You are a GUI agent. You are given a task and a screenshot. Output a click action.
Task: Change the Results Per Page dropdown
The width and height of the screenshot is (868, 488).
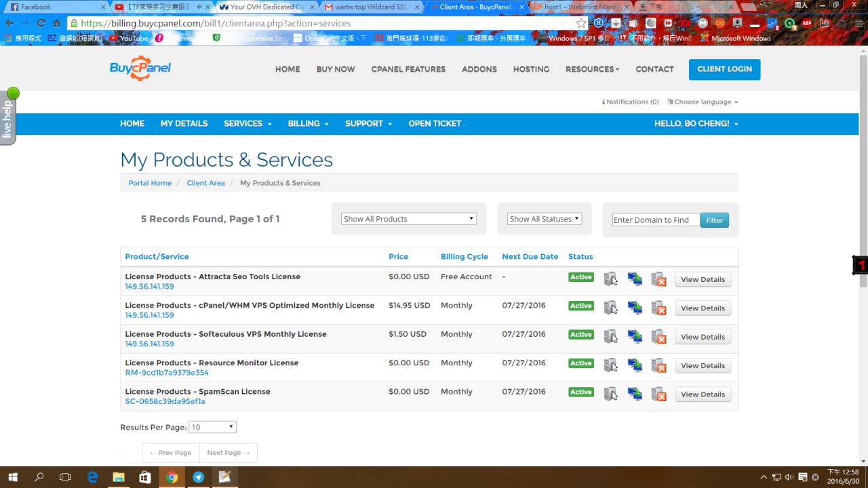click(212, 427)
